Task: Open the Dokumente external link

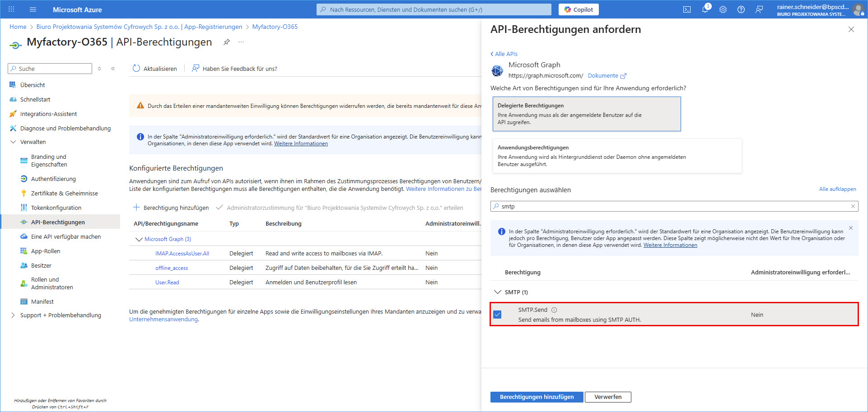Action: tap(607, 76)
